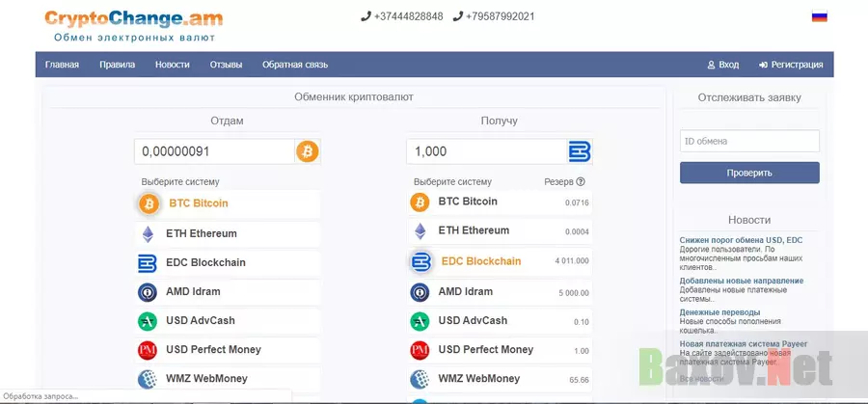Click the AMD Idram icon in the Отдам list

[148, 291]
